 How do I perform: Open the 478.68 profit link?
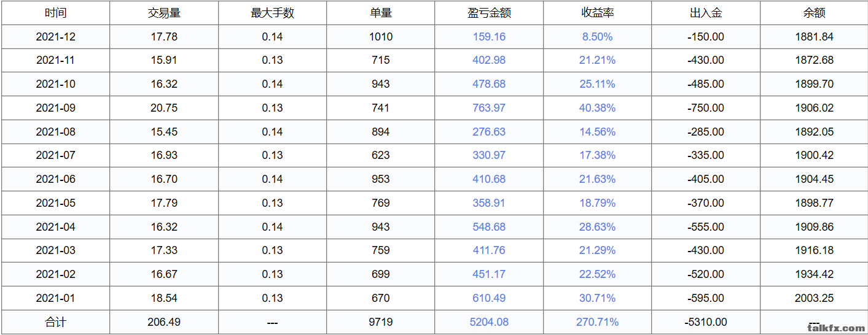click(489, 84)
